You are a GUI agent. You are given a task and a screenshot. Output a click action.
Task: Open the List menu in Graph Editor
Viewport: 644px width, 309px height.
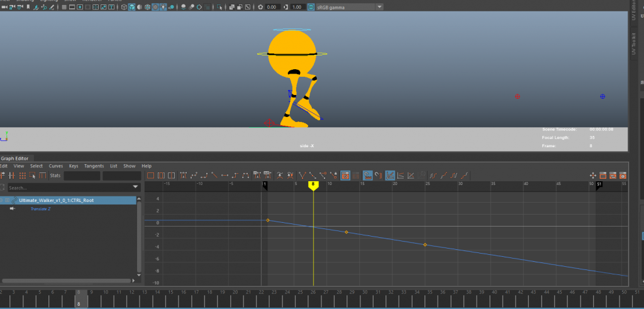click(x=114, y=166)
